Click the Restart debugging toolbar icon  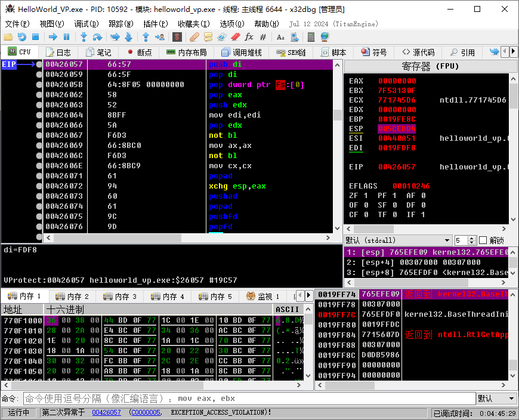tap(21, 37)
